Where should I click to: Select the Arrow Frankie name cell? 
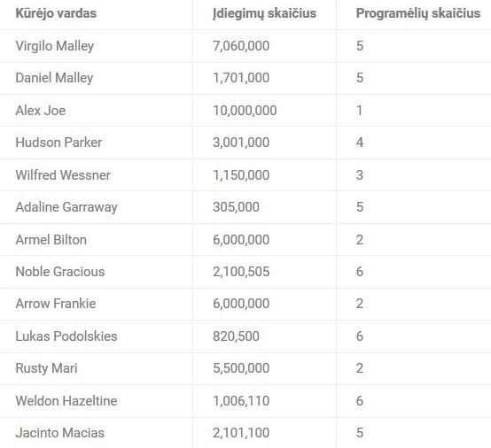point(56,304)
